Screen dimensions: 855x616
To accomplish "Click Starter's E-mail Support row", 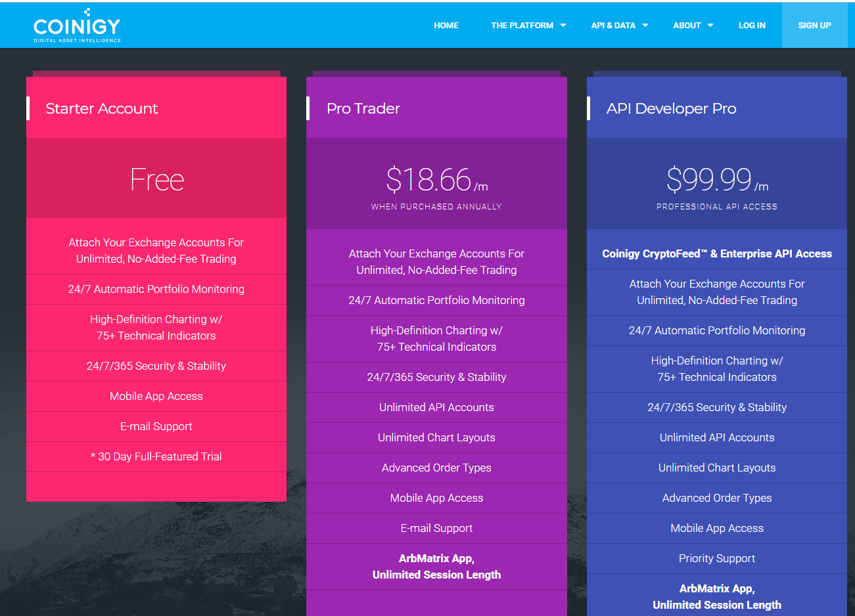I will pos(156,426).
